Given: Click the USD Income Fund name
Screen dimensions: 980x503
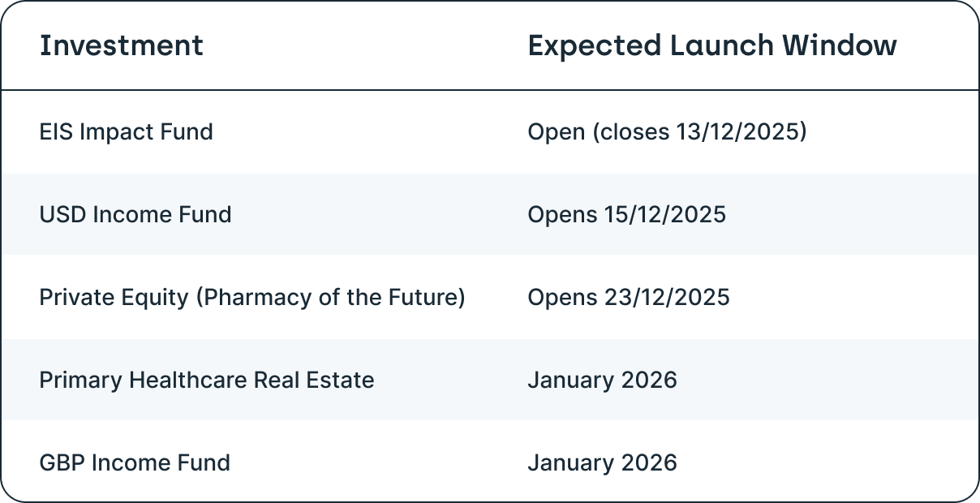Looking at the screenshot, I should coord(135,214).
